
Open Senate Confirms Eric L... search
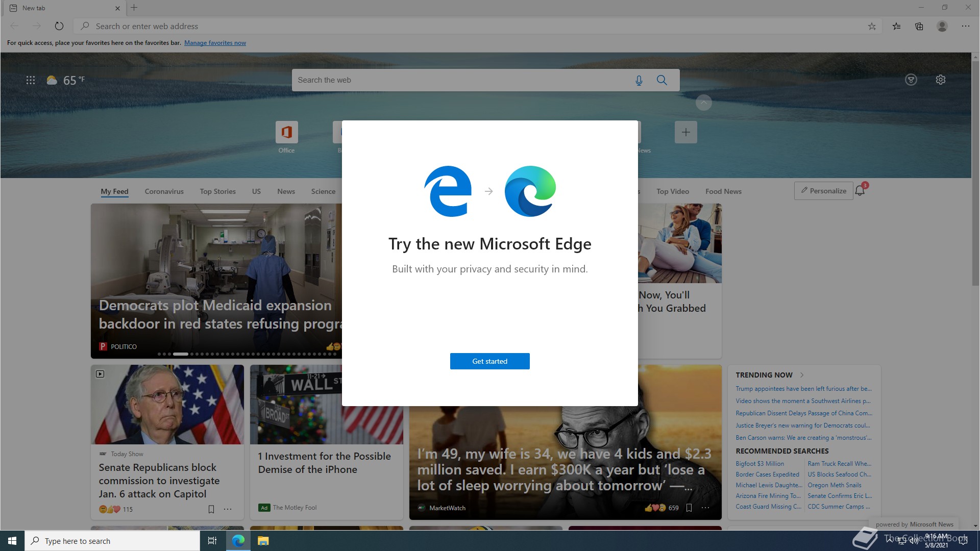pyautogui.click(x=840, y=496)
